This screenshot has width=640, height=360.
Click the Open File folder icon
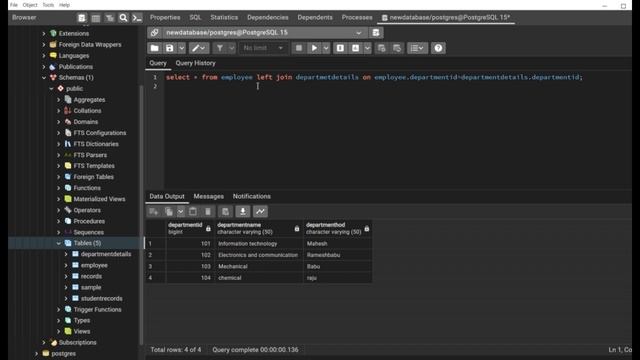click(x=155, y=48)
